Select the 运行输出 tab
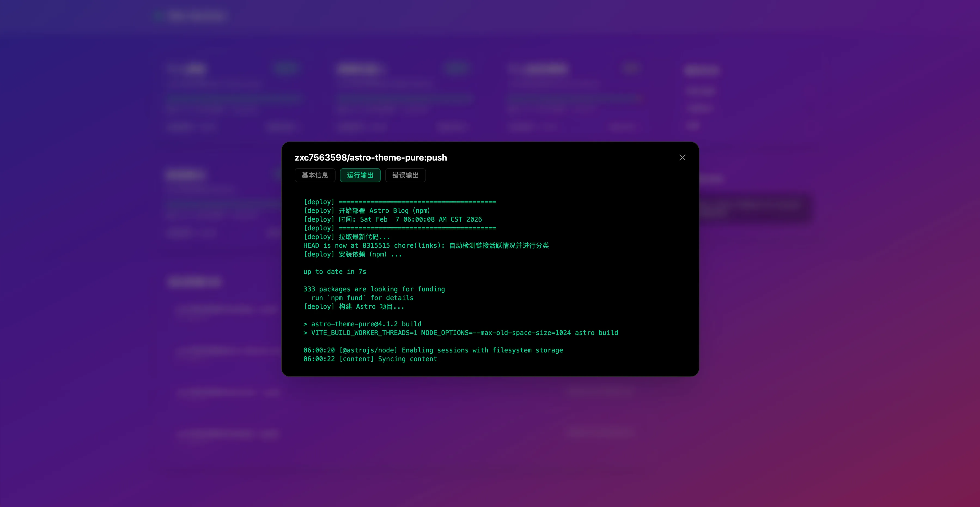 coord(360,175)
